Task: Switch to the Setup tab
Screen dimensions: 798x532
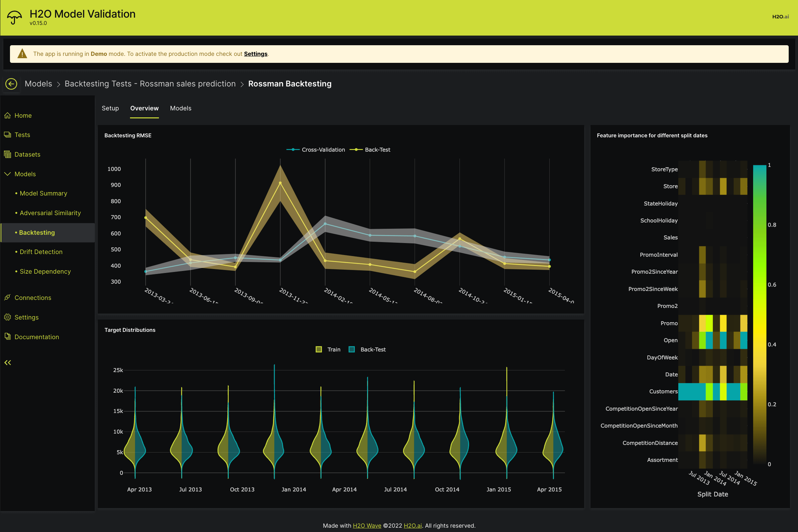Action: [x=110, y=108]
